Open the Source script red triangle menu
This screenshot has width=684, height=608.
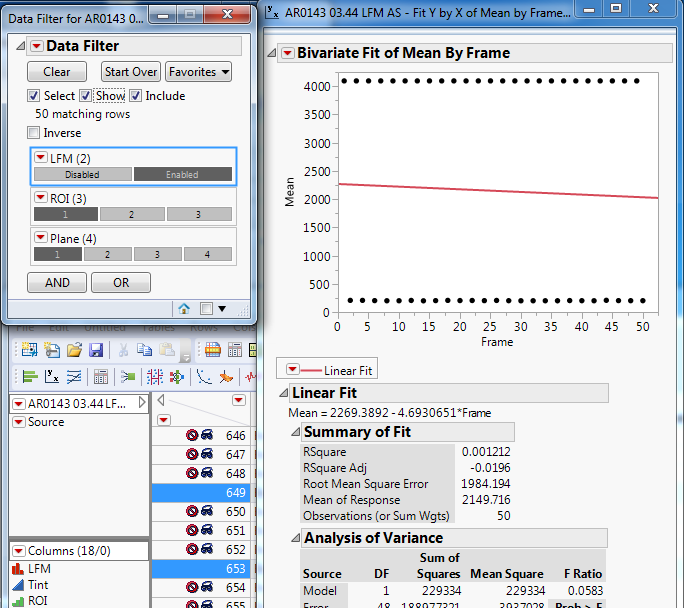tap(18, 422)
